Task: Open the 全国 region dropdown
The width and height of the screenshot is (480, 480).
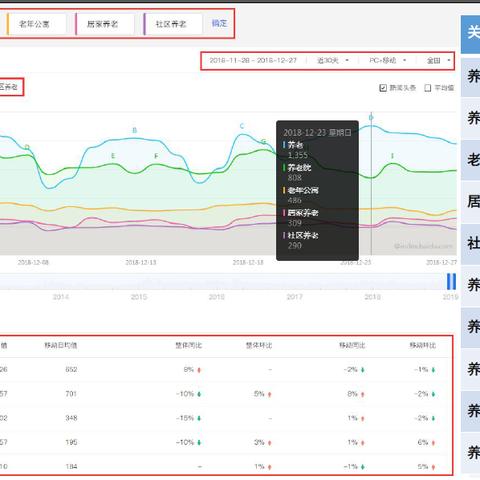Action: coord(438,61)
